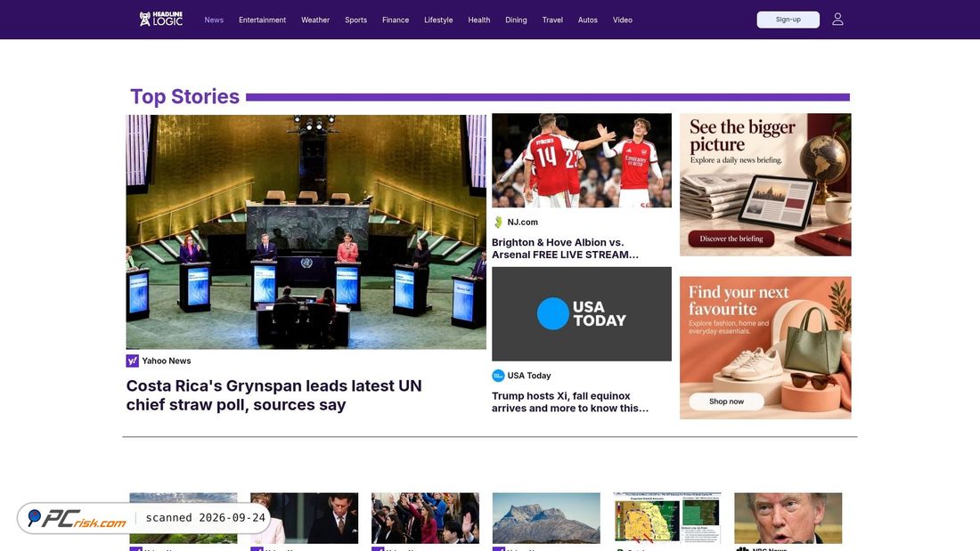Go to the Health section
The image size is (980, 551).
pyautogui.click(x=478, y=20)
